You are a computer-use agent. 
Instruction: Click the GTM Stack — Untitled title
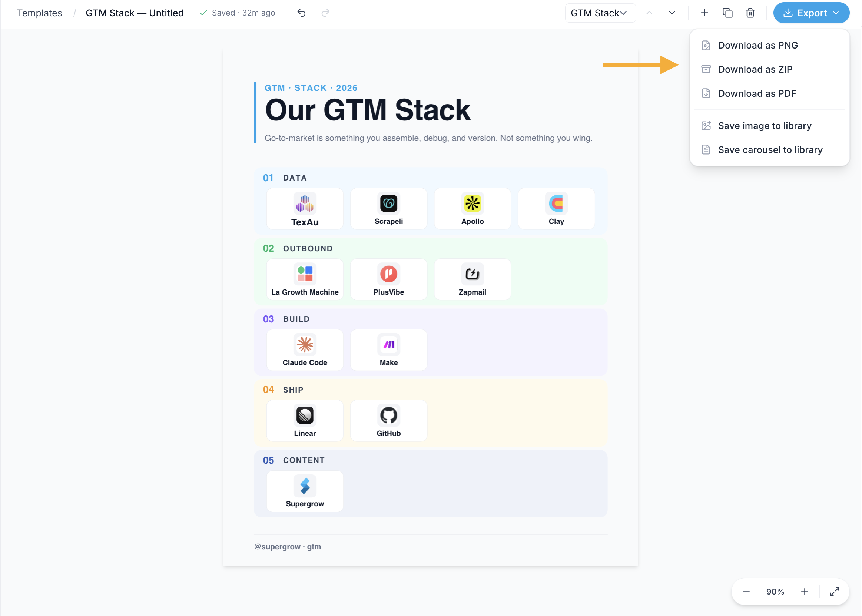tap(135, 13)
